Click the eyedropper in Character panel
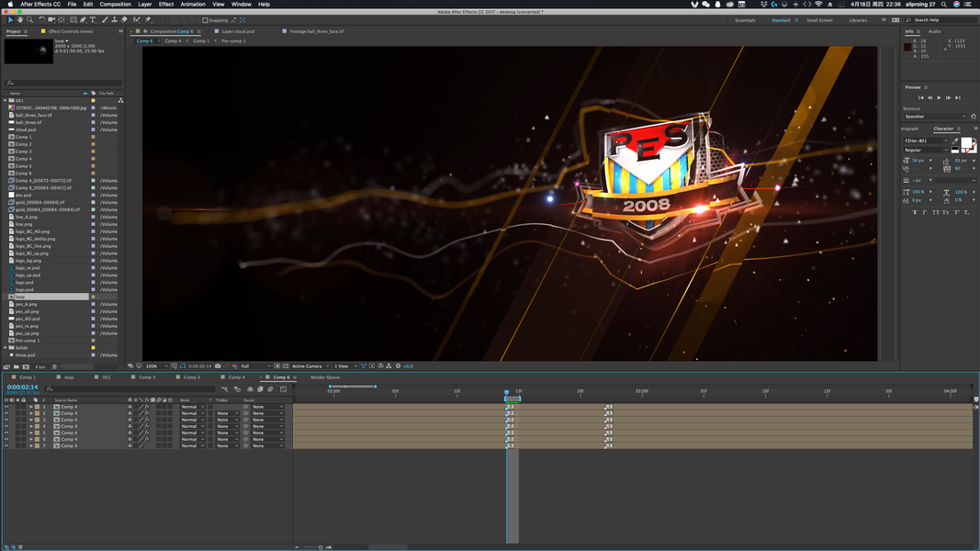Image resolution: width=980 pixels, height=551 pixels. tap(955, 141)
